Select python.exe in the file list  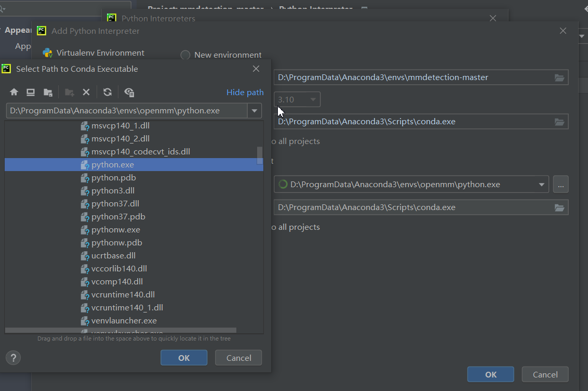point(134,165)
